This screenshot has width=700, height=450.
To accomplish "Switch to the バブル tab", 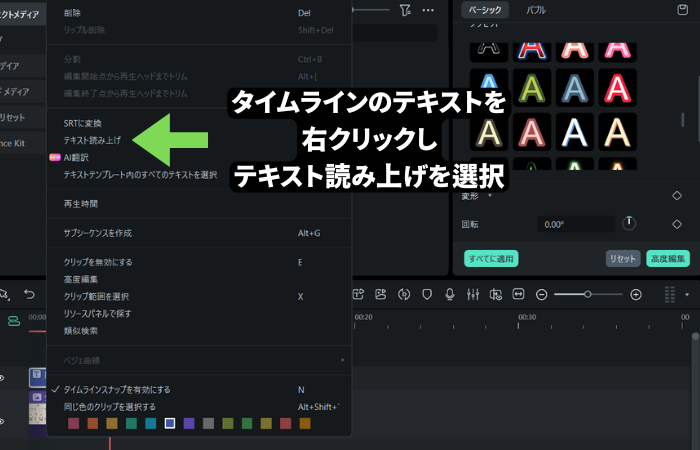I will click(536, 10).
